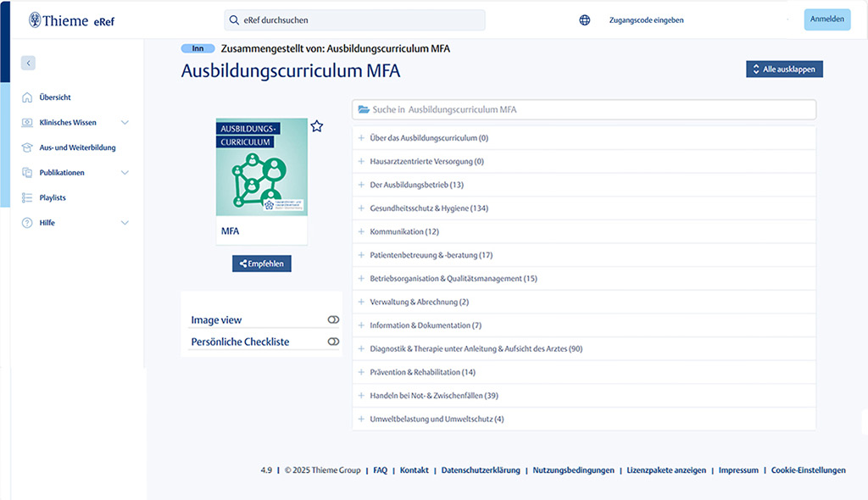Expand the Klinisches Wissen menu chevron
The height and width of the screenshot is (500, 868).
click(x=125, y=123)
